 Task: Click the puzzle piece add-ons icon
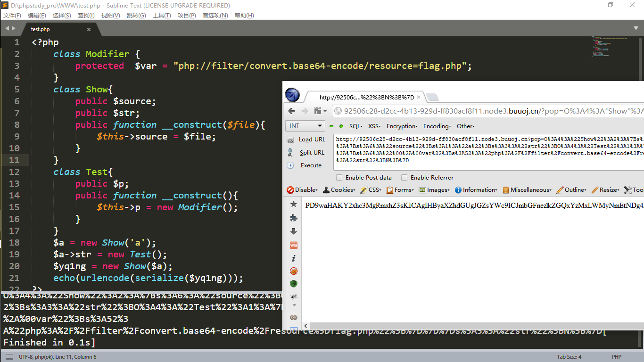[294, 218]
